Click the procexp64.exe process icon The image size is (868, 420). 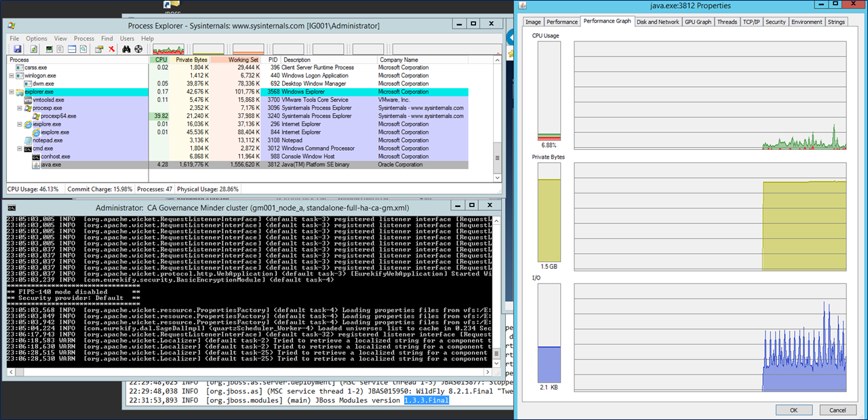click(x=37, y=116)
